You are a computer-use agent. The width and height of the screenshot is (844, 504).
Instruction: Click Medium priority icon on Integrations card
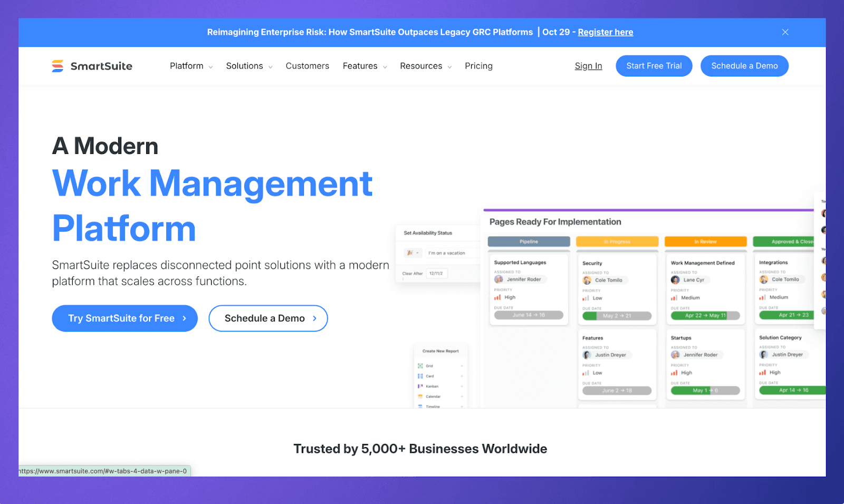point(762,297)
